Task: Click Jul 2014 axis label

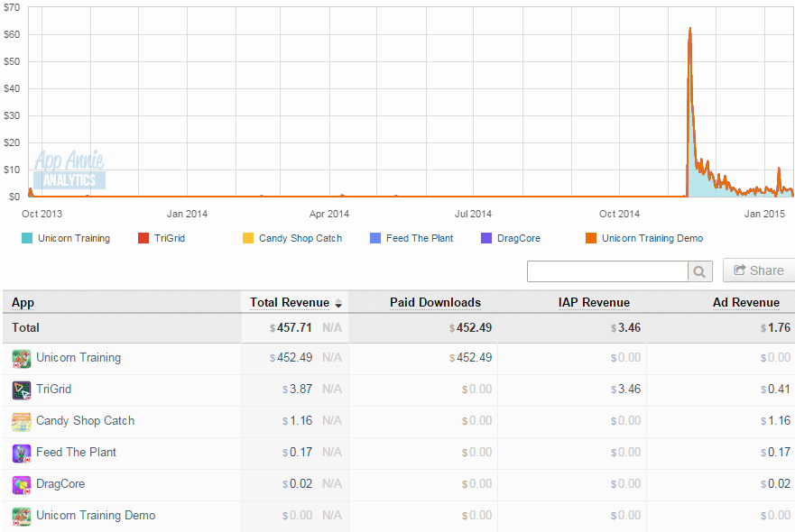Action: [473, 214]
